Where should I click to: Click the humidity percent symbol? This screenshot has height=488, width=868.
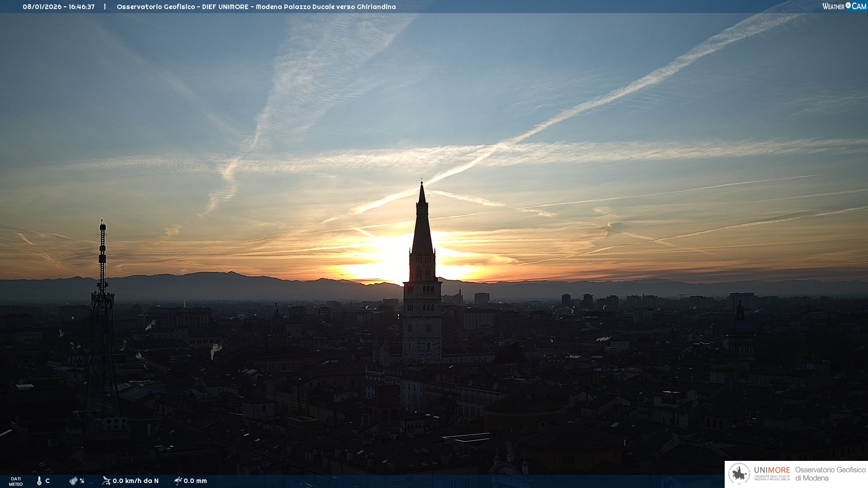click(x=82, y=481)
